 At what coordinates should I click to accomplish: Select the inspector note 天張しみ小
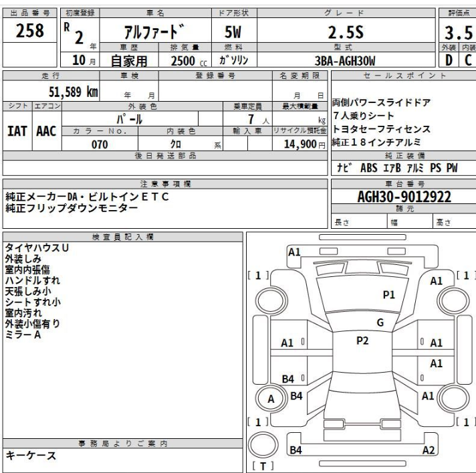tap(28, 291)
